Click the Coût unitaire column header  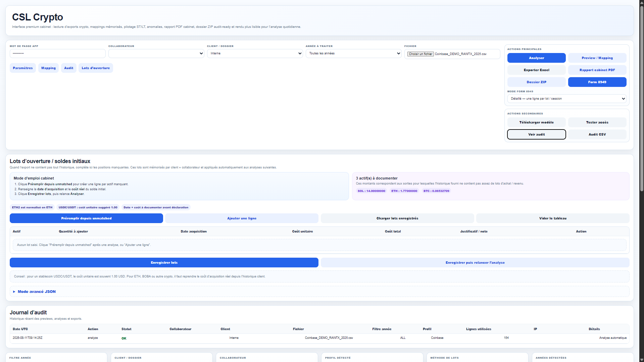point(302,231)
